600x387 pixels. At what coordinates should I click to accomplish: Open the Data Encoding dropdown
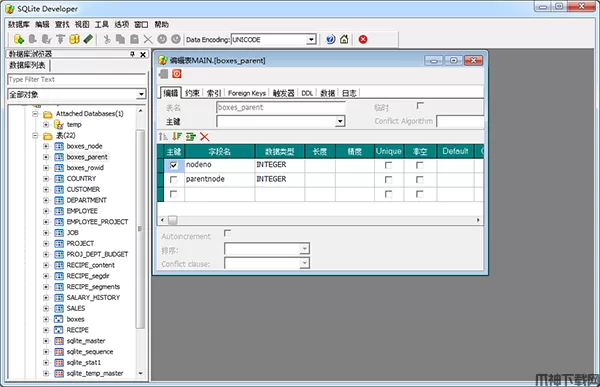[311, 39]
